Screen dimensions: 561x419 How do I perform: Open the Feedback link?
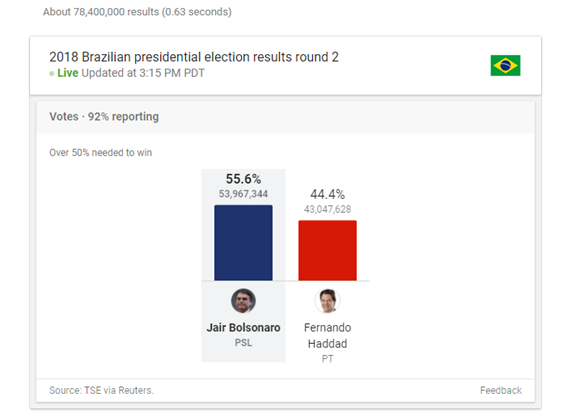[x=501, y=390]
